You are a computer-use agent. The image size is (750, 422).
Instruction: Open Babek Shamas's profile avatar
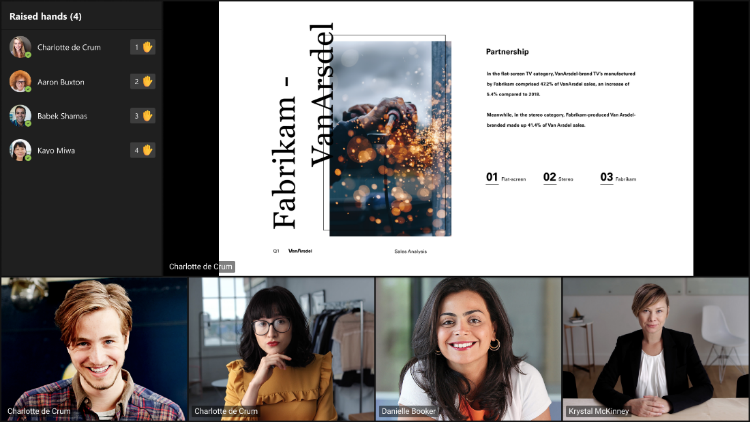point(20,116)
